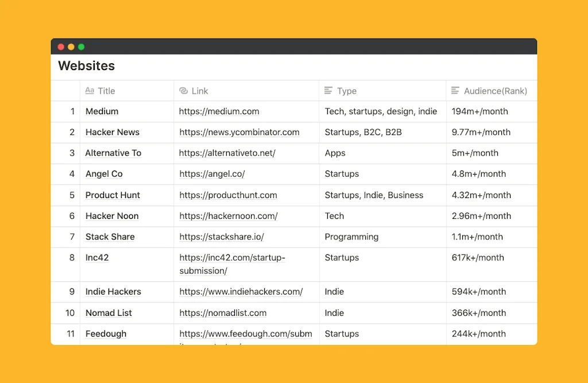Open the Type column property options

tap(346, 91)
